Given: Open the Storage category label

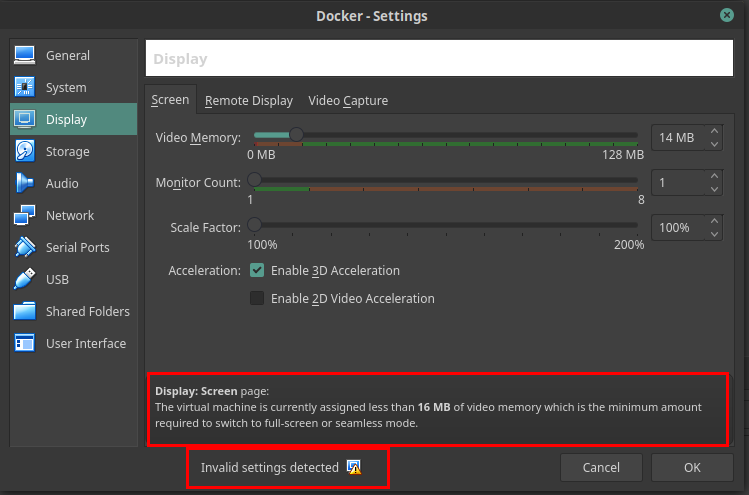Looking at the screenshot, I should tap(67, 151).
